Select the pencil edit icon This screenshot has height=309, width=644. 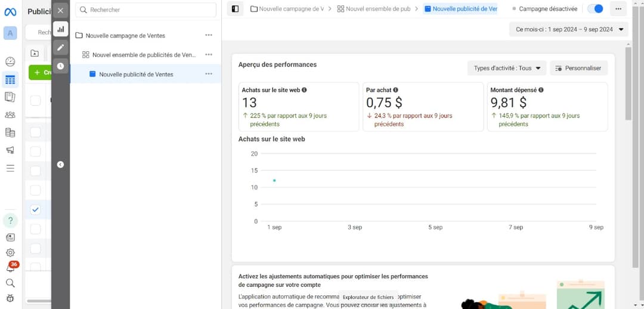tap(60, 47)
